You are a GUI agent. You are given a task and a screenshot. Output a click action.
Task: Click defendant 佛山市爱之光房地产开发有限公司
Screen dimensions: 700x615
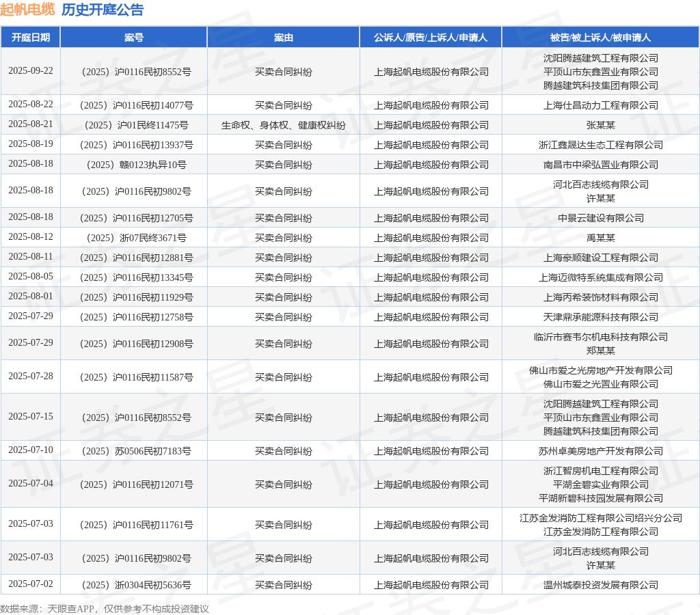pyautogui.click(x=600, y=371)
